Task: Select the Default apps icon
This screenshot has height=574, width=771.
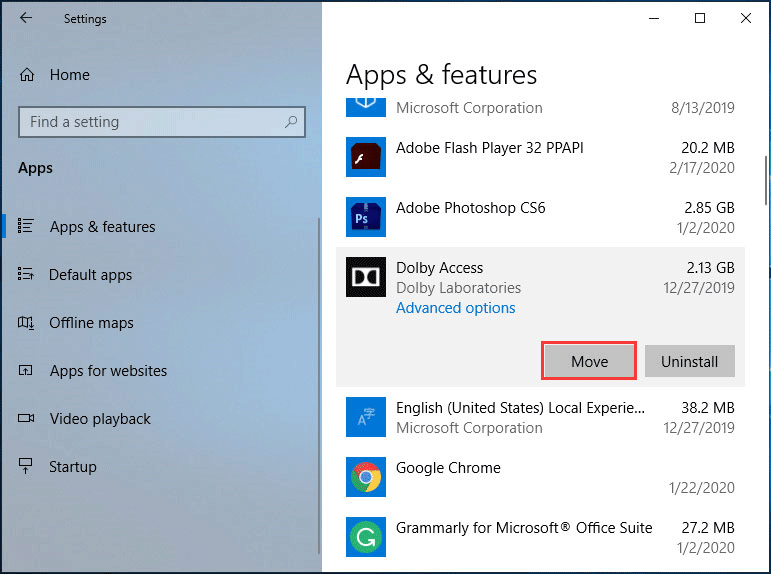Action: click(26, 274)
